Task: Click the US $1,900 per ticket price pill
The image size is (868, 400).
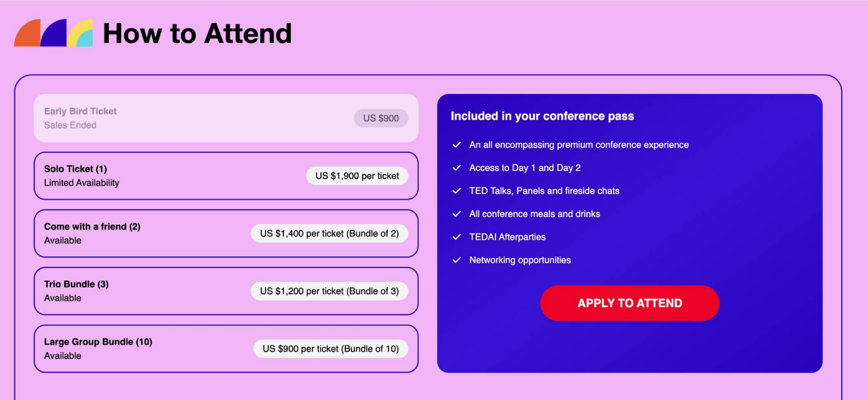Action: coord(357,176)
